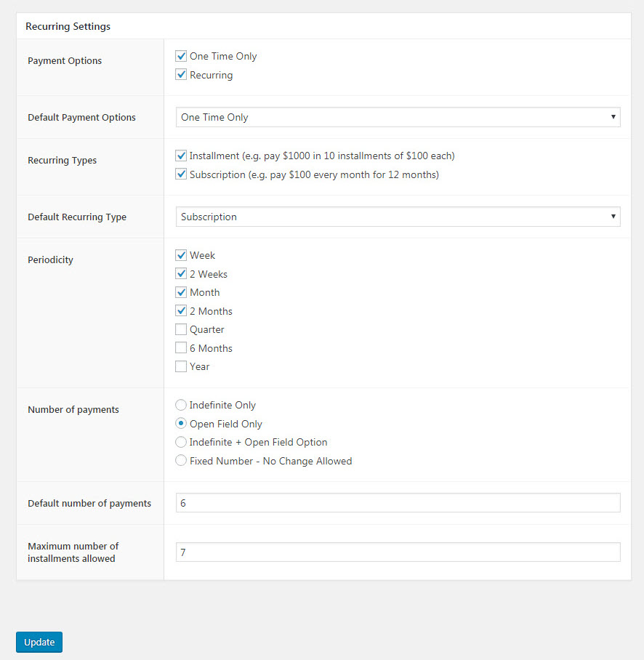This screenshot has width=644, height=660.
Task: Uncheck the Recurring payment option
Action: pos(181,75)
